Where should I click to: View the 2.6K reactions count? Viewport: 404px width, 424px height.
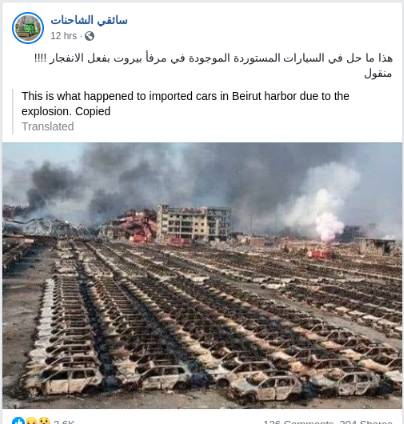tap(64, 422)
